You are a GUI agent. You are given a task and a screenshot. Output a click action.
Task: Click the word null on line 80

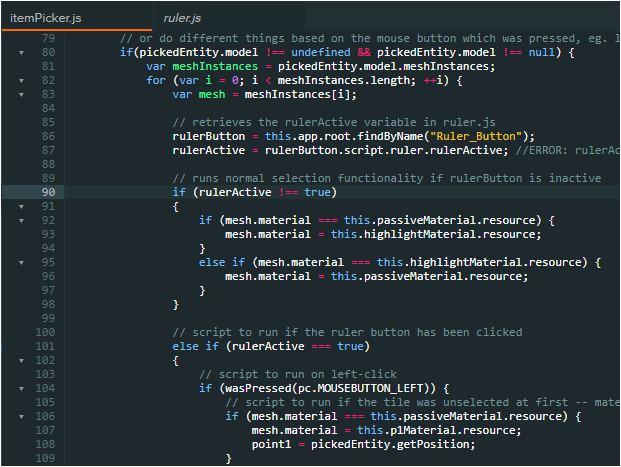[x=541, y=52]
